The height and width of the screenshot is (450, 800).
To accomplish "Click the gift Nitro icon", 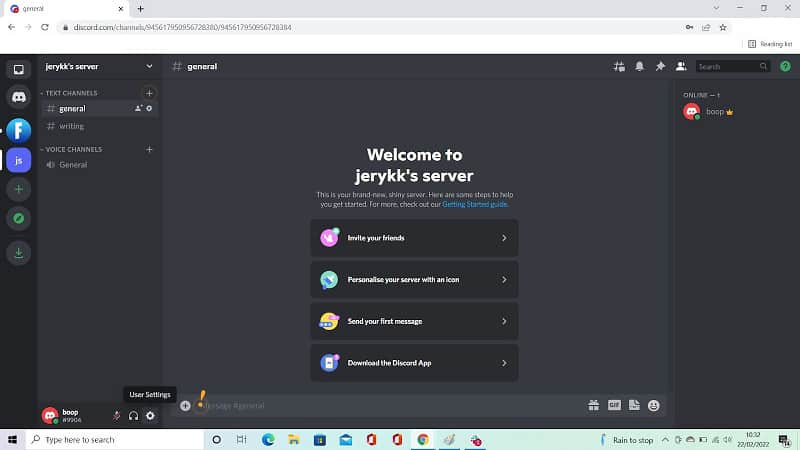I will 593,405.
